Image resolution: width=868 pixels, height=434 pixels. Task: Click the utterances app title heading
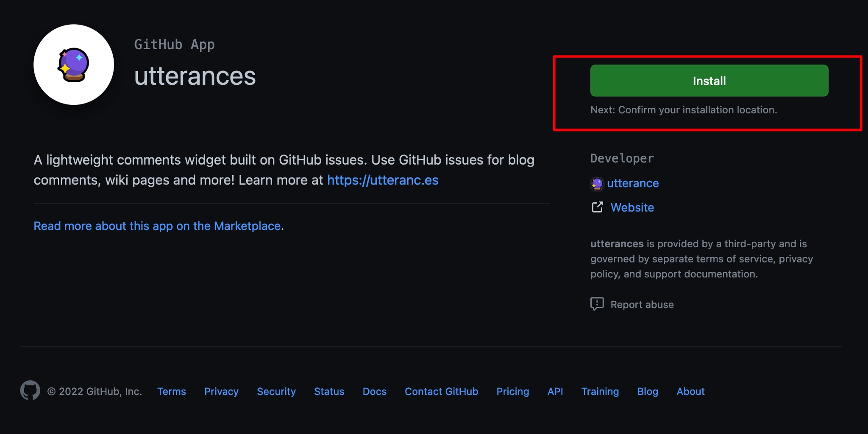click(x=195, y=76)
